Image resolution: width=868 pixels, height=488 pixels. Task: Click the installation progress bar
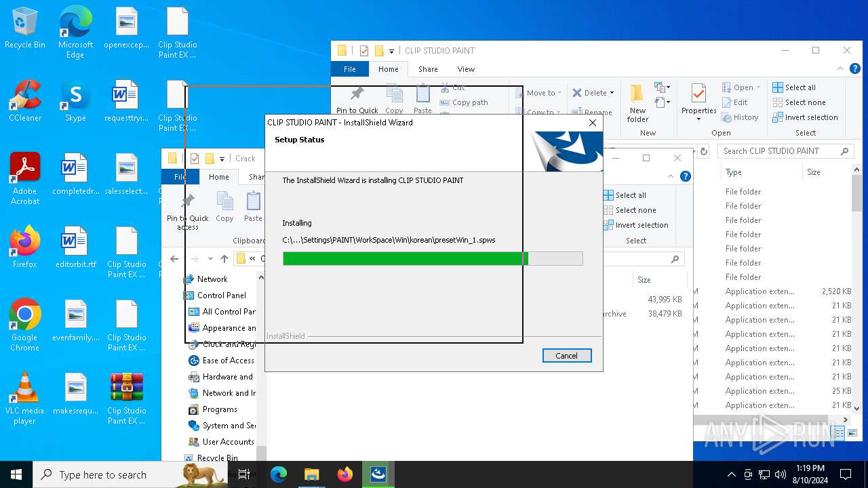tap(433, 258)
